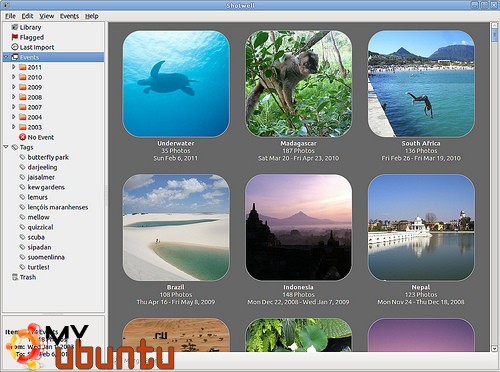The width and height of the screenshot is (500, 372).
Task: Click the lençóis maranhenses tag icon
Action: tap(23, 207)
